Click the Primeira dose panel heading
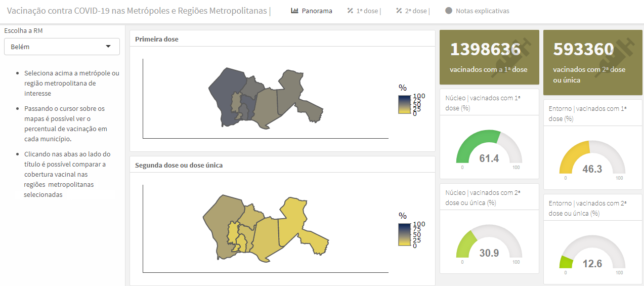The image size is (644, 286). (157, 39)
